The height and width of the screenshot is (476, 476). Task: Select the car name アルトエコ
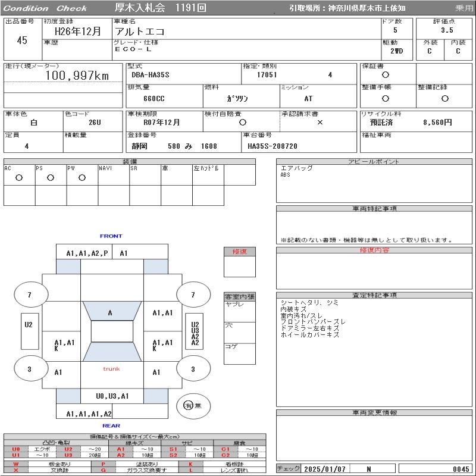tap(140, 32)
